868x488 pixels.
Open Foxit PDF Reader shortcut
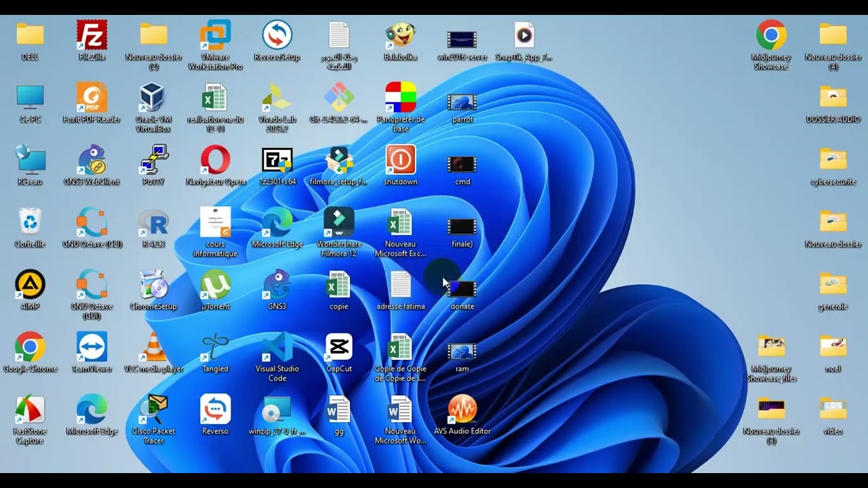coord(92,98)
